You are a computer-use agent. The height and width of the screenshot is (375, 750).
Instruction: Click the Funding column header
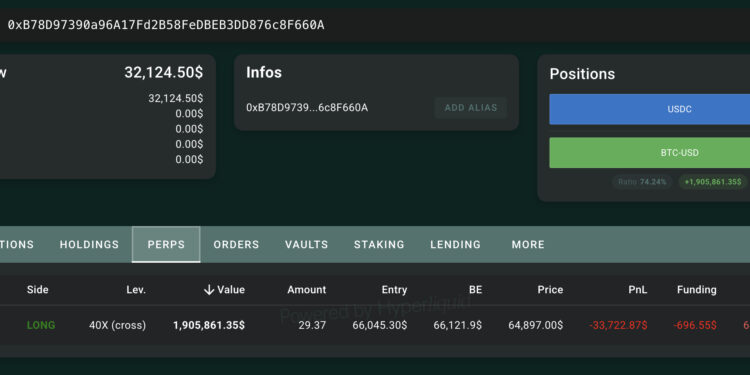(x=696, y=289)
